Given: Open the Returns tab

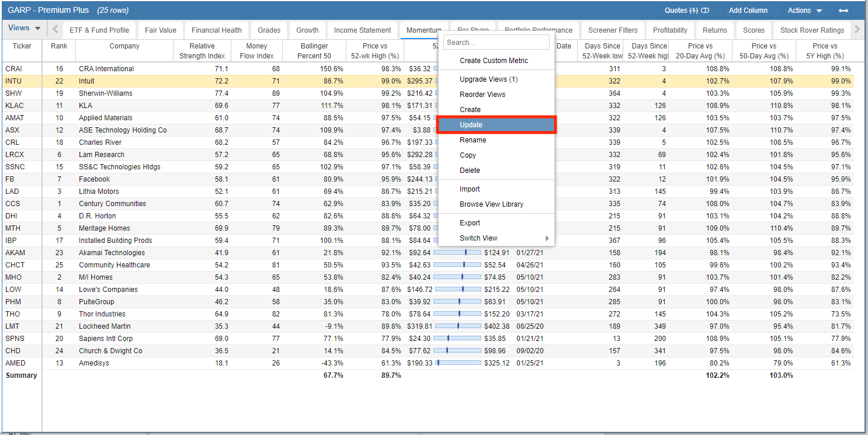Looking at the screenshot, I should click(715, 30).
